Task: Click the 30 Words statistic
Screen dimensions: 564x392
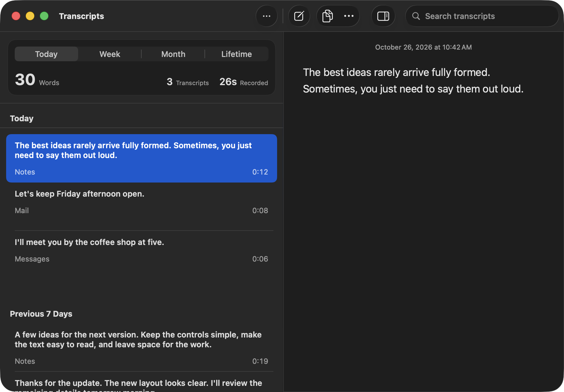Action: pyautogui.click(x=37, y=80)
